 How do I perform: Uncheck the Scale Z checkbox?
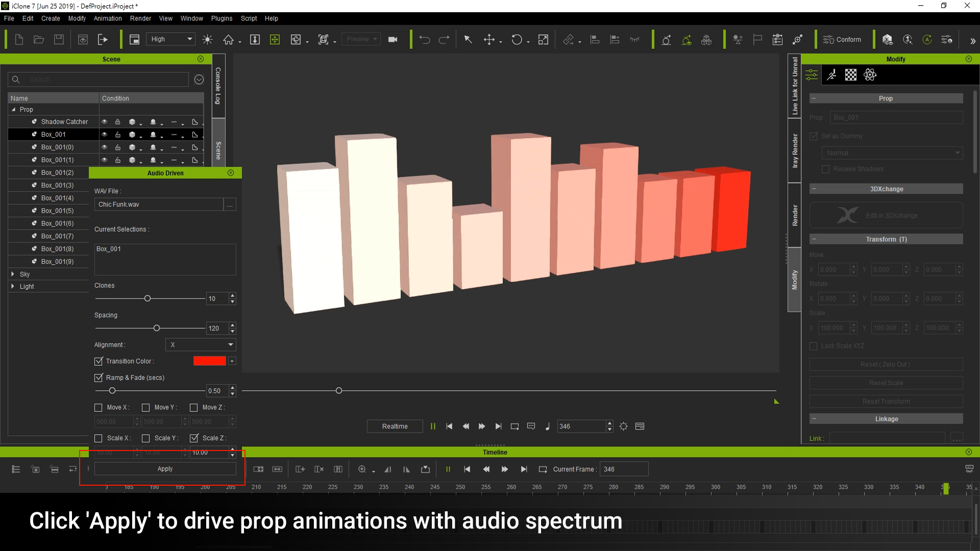tap(194, 438)
